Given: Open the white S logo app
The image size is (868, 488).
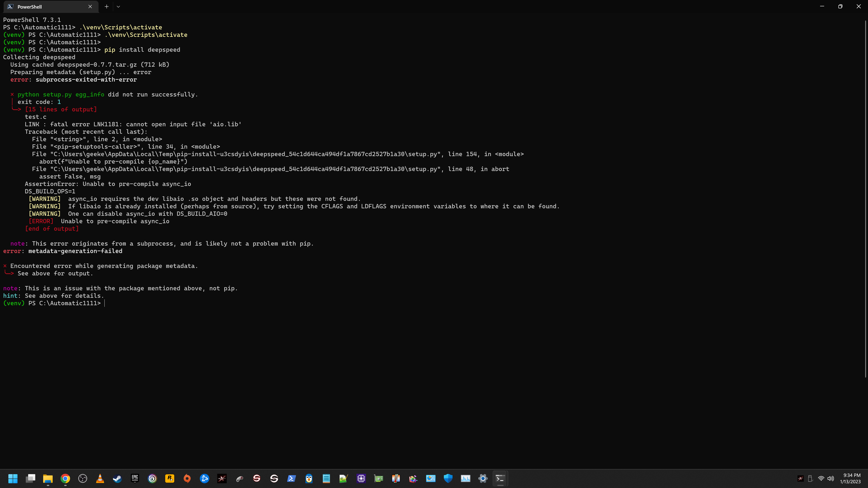Looking at the screenshot, I should click(274, 479).
